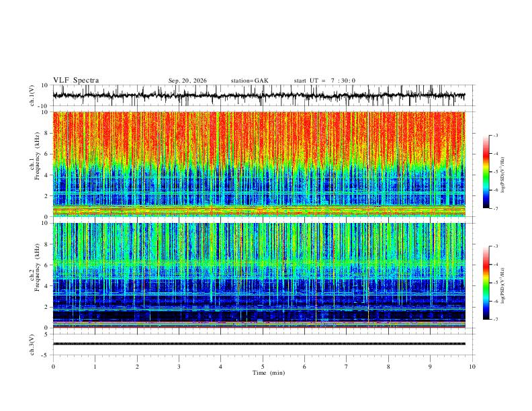The width and height of the screenshot is (532, 411).
Task: Click the ch.2 green band near 6 kHz
Action: click(x=259, y=263)
